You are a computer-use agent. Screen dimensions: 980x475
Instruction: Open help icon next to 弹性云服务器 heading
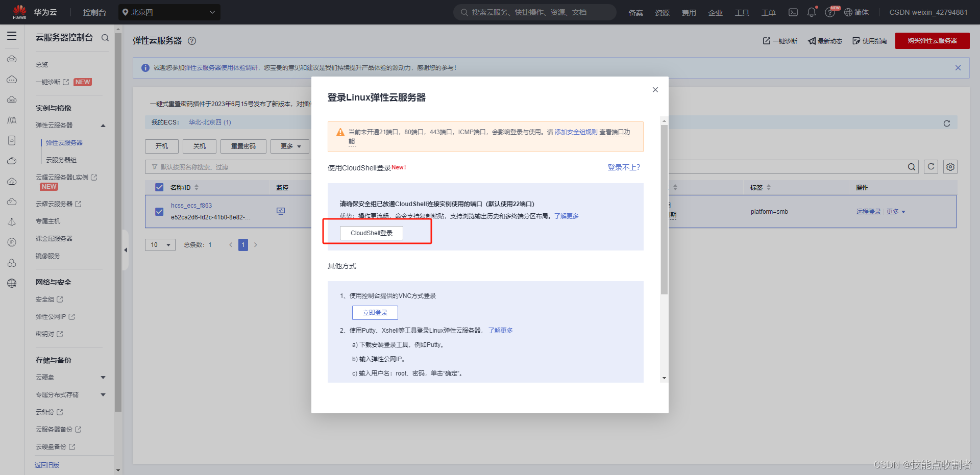point(192,41)
